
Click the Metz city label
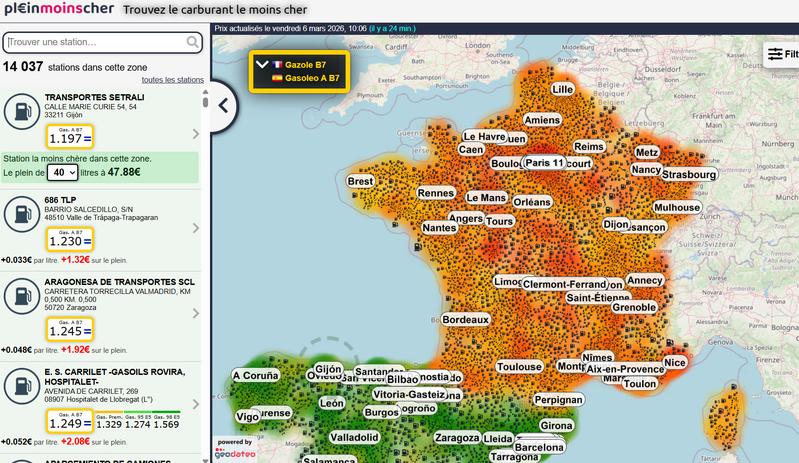647,152
